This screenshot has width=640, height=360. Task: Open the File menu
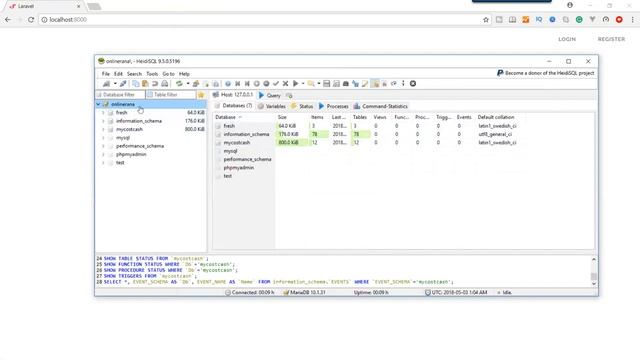[x=106, y=74]
